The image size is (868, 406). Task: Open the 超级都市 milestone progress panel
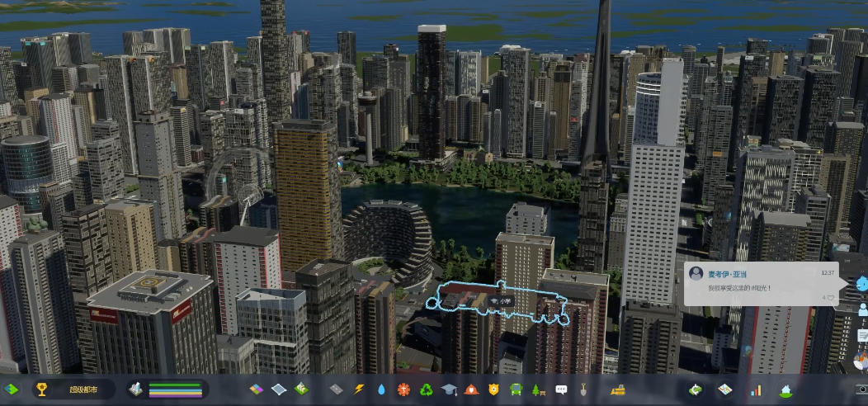coord(73,389)
